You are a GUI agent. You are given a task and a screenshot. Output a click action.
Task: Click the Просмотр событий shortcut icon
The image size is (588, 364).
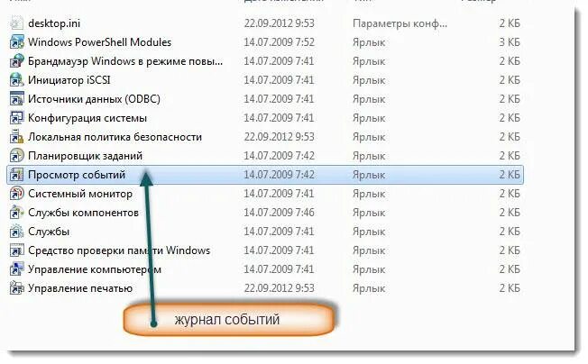tap(16, 175)
